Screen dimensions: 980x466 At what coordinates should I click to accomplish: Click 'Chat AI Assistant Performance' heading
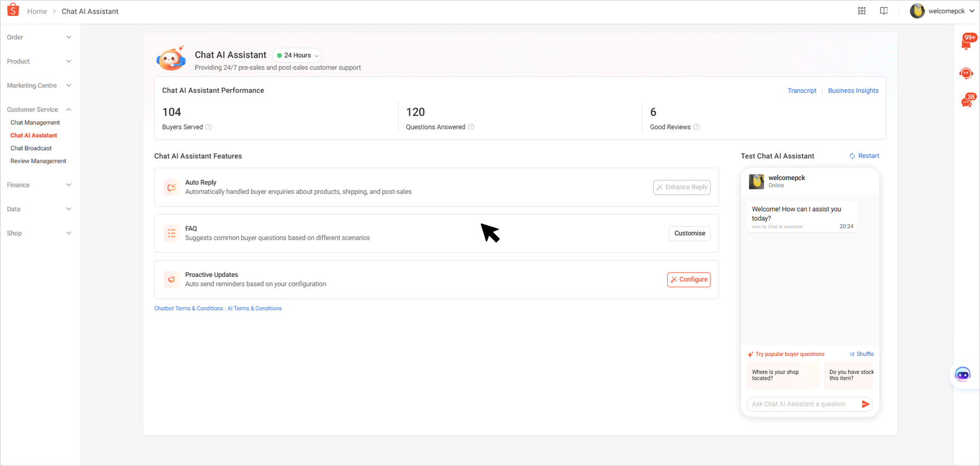coord(213,91)
